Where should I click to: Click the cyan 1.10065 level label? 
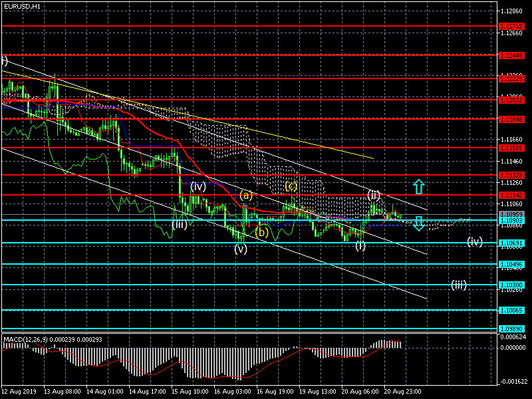[x=511, y=310]
